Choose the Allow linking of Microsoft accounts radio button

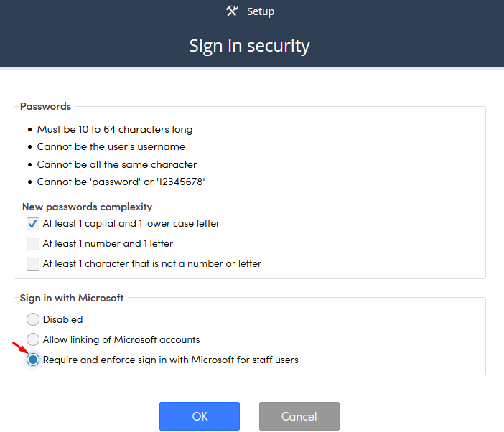tap(33, 339)
